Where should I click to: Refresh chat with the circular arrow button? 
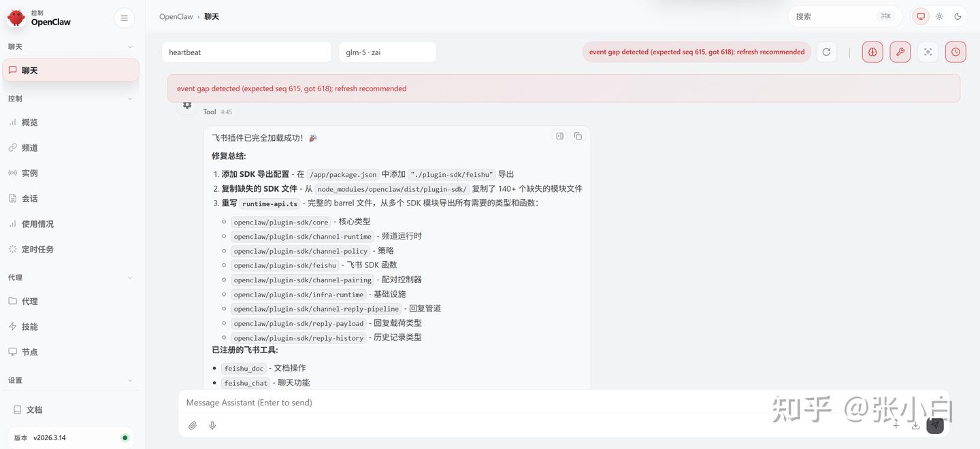tap(826, 52)
